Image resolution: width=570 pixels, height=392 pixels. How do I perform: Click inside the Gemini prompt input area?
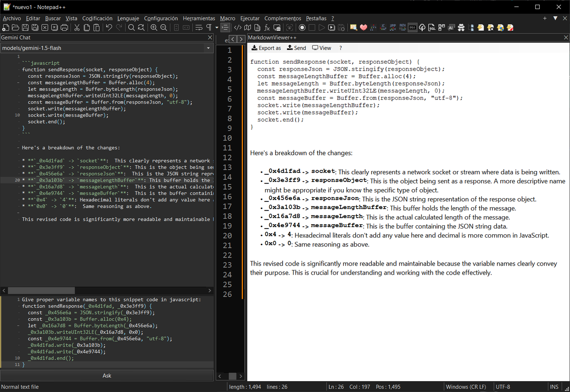pyautogui.click(x=107, y=332)
